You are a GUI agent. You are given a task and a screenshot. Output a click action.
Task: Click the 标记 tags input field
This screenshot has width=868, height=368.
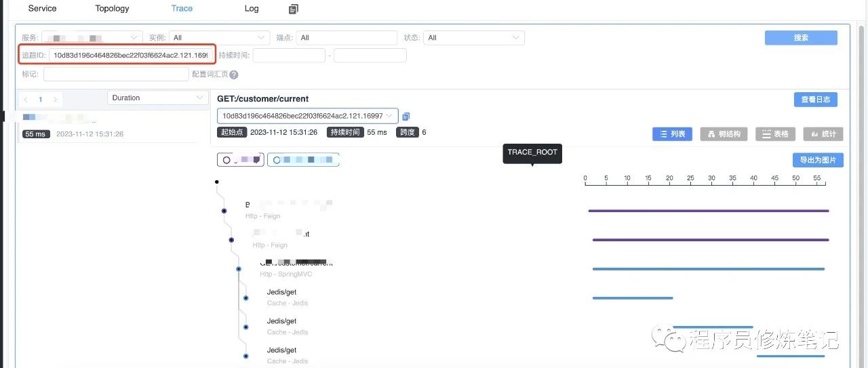tap(116, 75)
